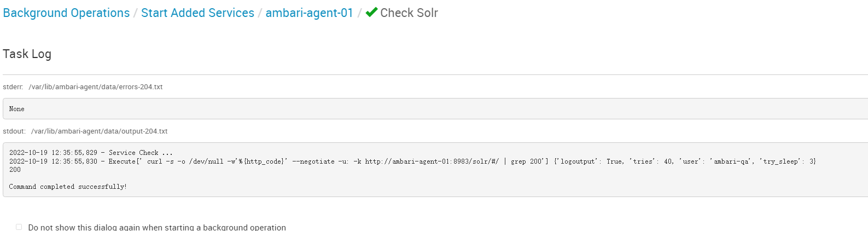This screenshot has width=868, height=231.
Task: Click the green checkmark success icon
Action: (x=371, y=12)
